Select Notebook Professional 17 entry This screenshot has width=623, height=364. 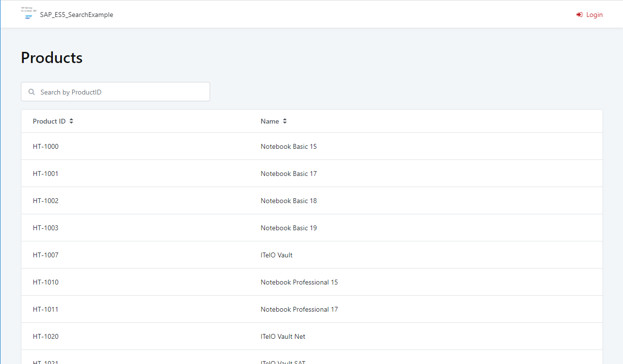[299, 309]
